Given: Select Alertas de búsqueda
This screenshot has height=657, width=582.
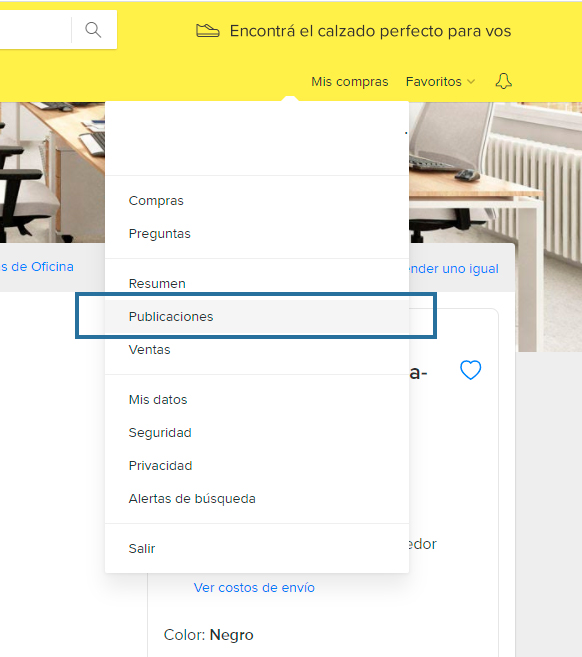Looking at the screenshot, I should click(x=257, y=499).
